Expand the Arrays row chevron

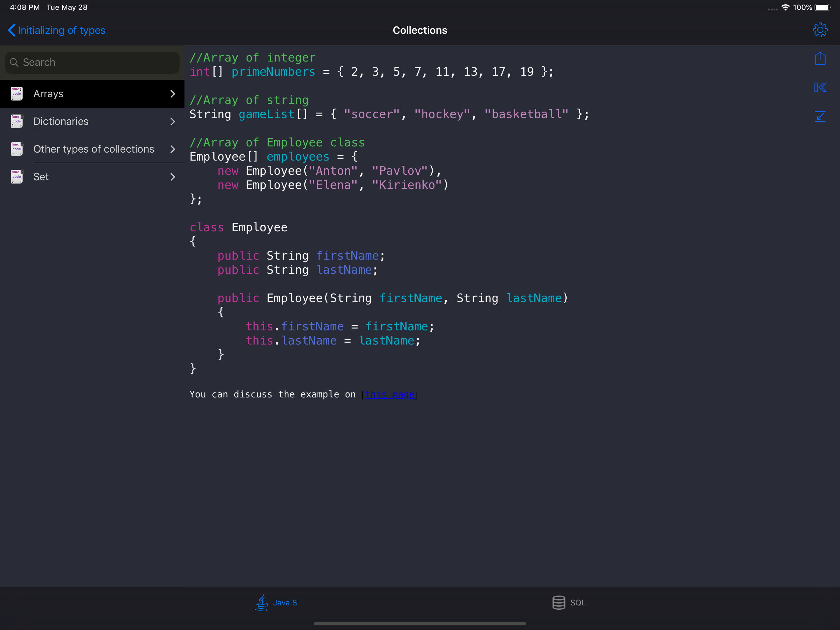(173, 94)
